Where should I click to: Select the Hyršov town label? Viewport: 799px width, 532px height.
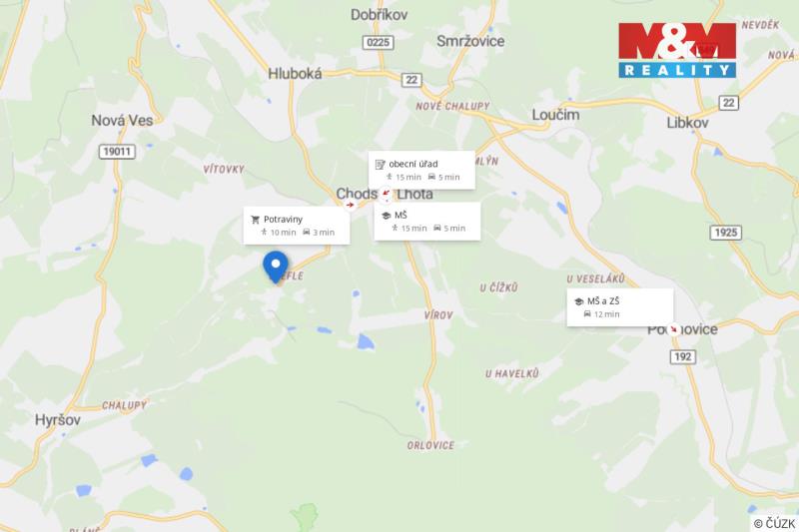[58, 420]
